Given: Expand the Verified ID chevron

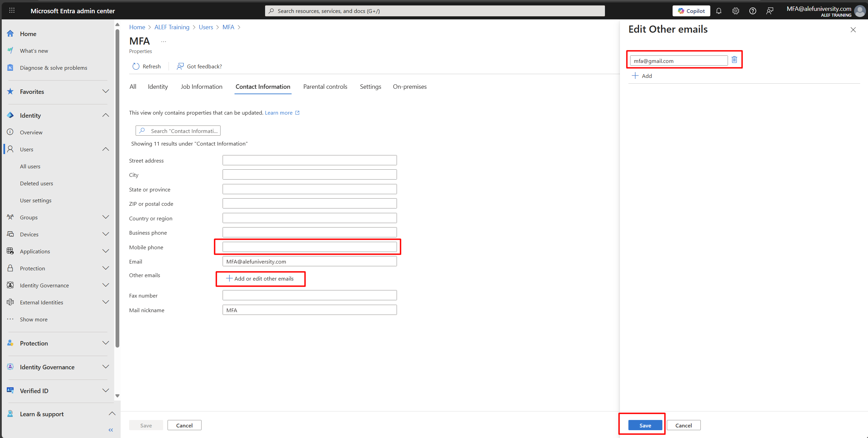Looking at the screenshot, I should coord(106,390).
